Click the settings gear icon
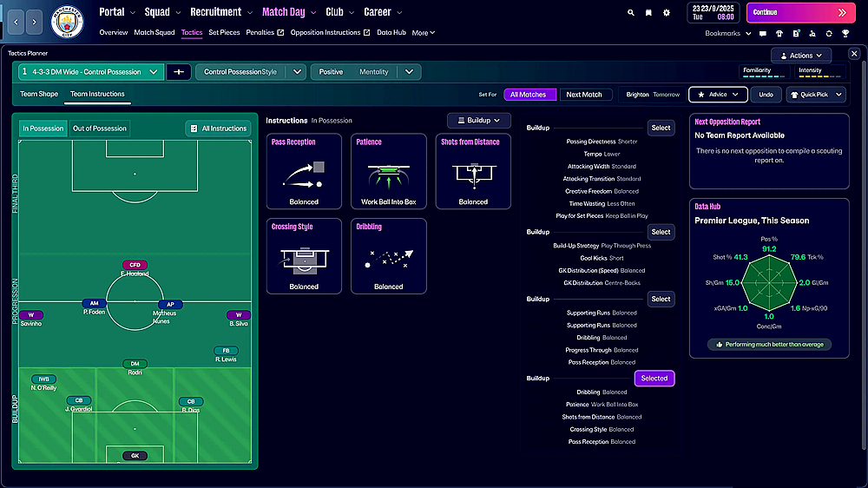This screenshot has height=488, width=868. [667, 13]
